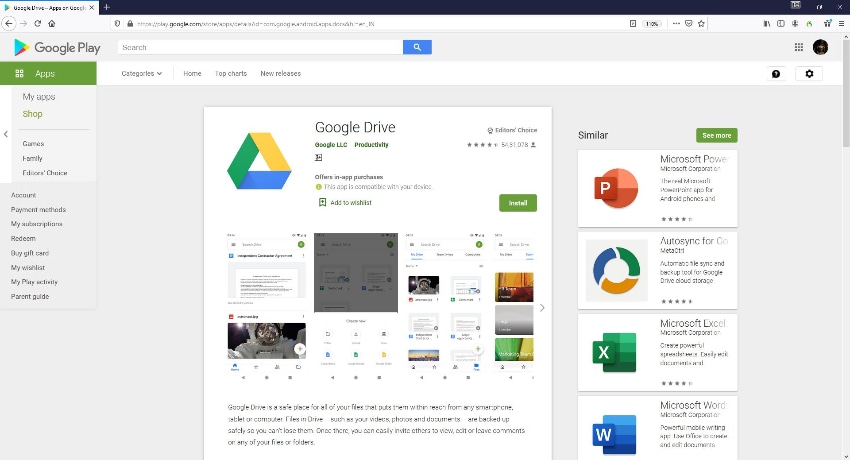Click the Autosync app icon
This screenshot has height=460, width=850.
[x=616, y=270]
